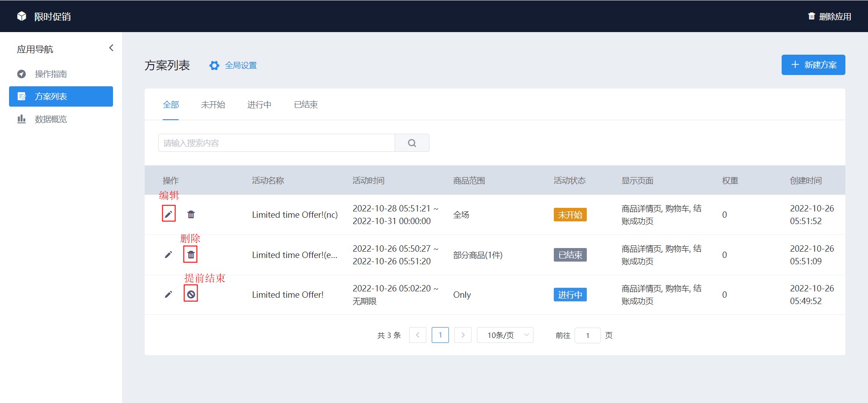The height and width of the screenshot is (403, 868).
Task: Click the 新建方案 button
Action: pyautogui.click(x=813, y=65)
